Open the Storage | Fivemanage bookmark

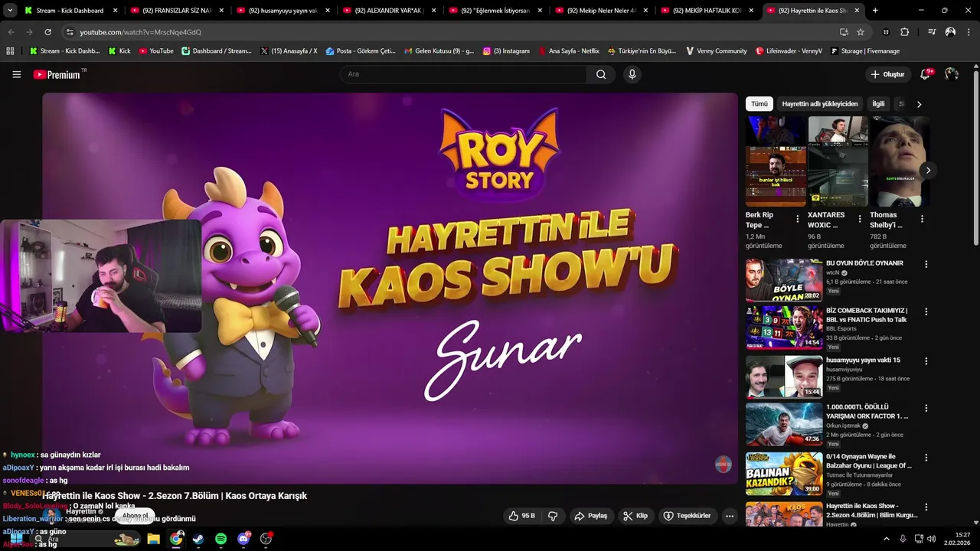point(864,51)
